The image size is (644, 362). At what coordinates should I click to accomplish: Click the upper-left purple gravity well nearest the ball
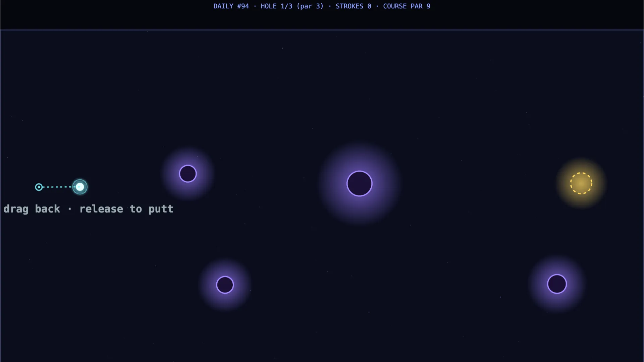pos(188,174)
